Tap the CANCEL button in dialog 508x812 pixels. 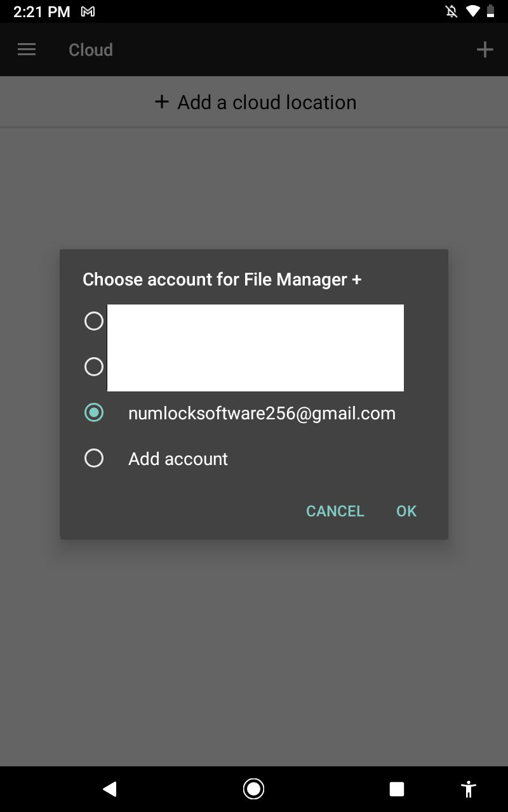coord(335,511)
